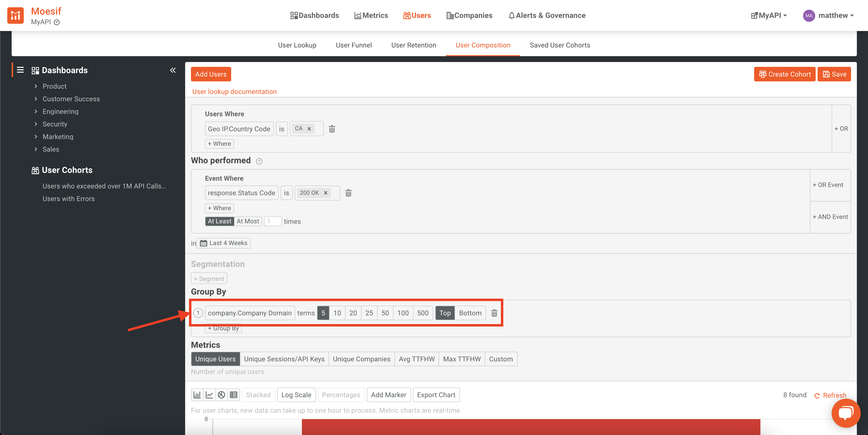Set group by terms to 10

point(337,313)
